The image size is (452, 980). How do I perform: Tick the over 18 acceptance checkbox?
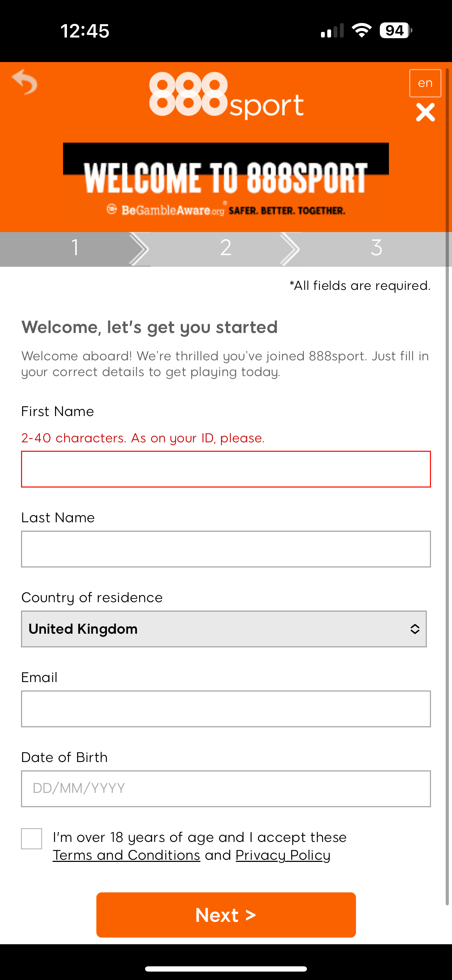point(32,838)
